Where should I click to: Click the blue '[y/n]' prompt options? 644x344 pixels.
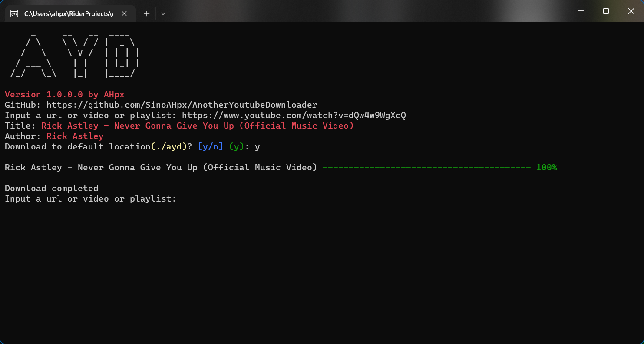click(x=210, y=146)
